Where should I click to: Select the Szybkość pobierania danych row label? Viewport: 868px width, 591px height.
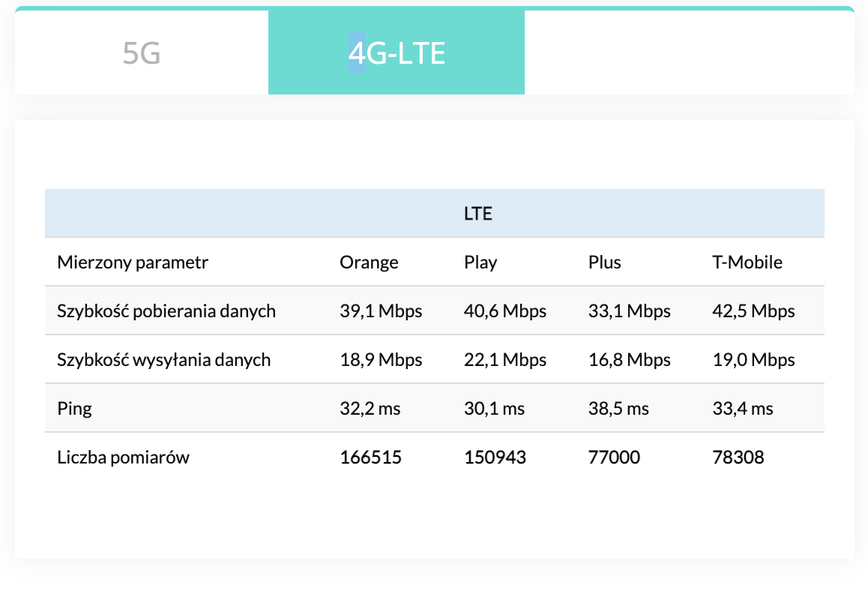click(166, 310)
